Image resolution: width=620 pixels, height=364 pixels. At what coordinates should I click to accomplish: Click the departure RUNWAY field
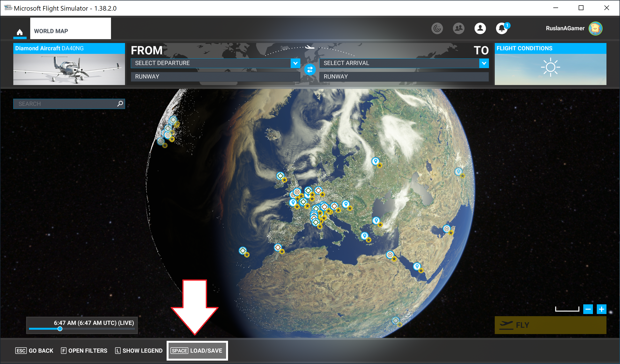pyautogui.click(x=215, y=77)
